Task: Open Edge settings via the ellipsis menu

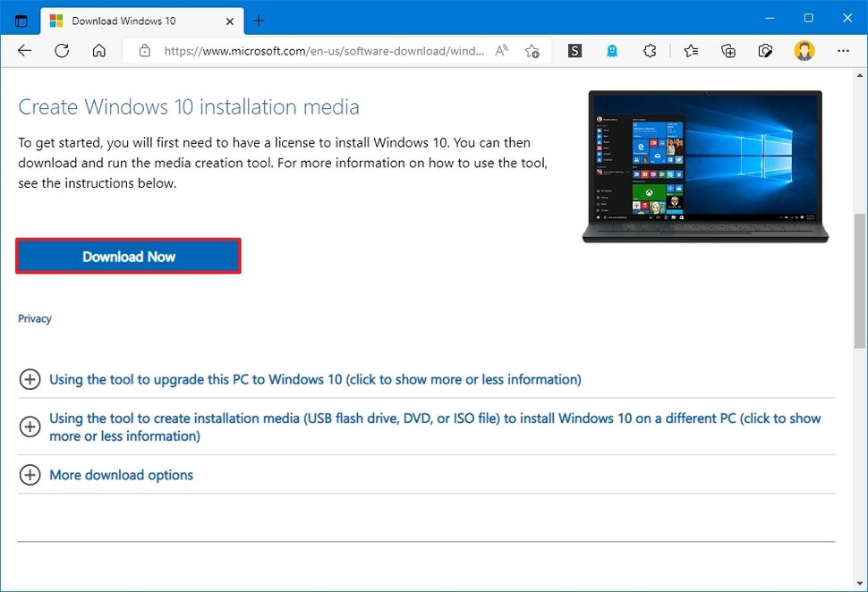Action: [843, 51]
